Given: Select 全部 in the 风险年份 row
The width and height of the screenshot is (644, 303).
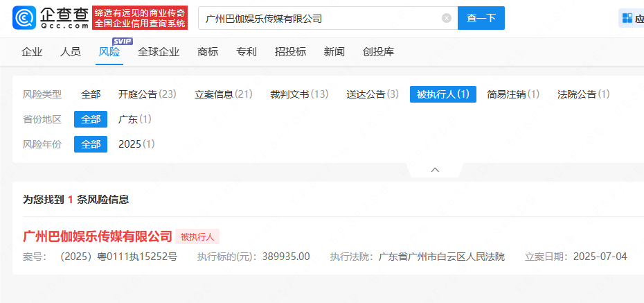Looking at the screenshot, I should (x=91, y=144).
